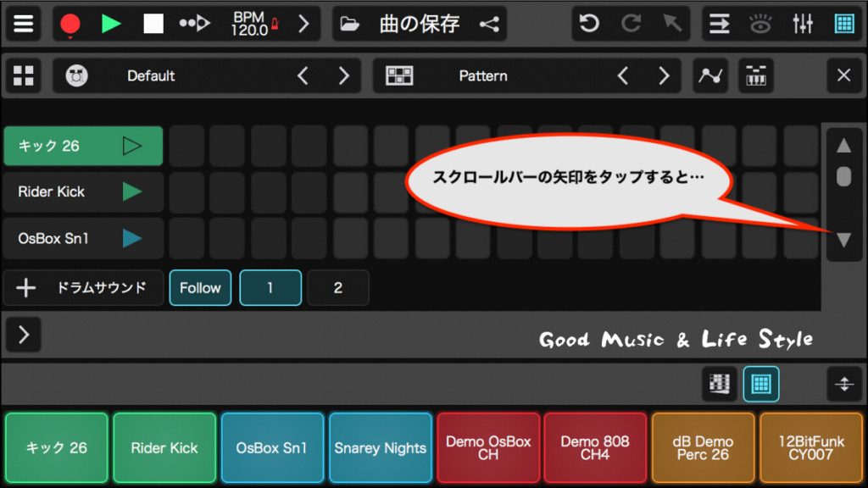Play the song with green play button
Viewport: 868px width, 488px height.
[x=111, y=24]
